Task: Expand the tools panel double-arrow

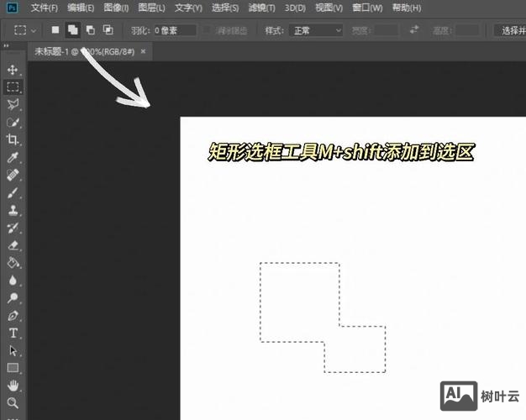Action: (x=6, y=45)
